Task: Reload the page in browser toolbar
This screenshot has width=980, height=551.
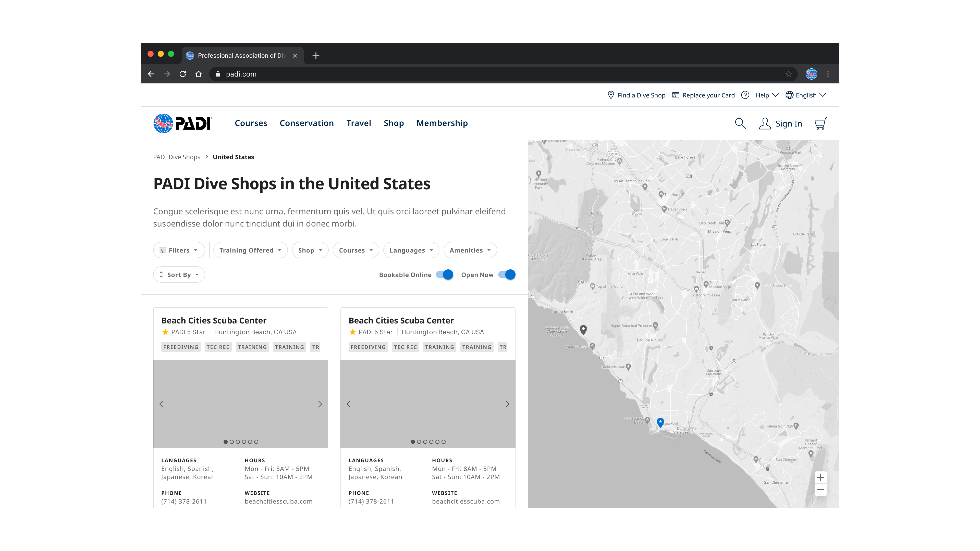Action: (x=183, y=74)
